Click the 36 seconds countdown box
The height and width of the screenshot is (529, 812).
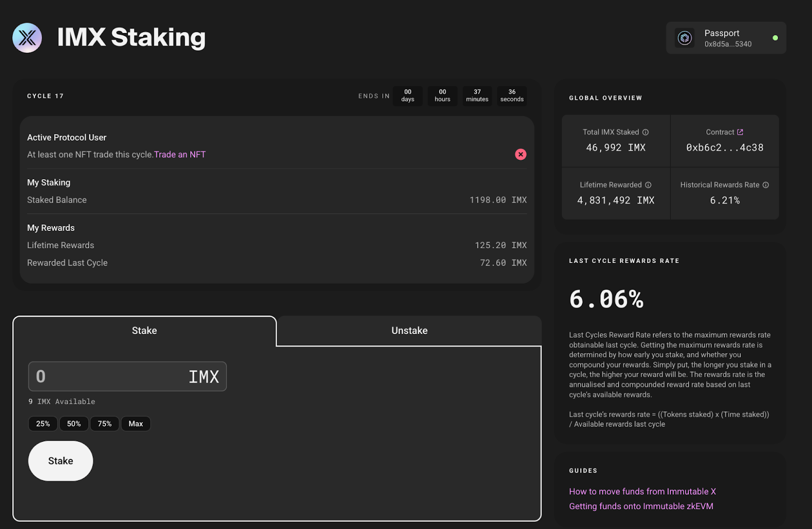tap(512, 96)
